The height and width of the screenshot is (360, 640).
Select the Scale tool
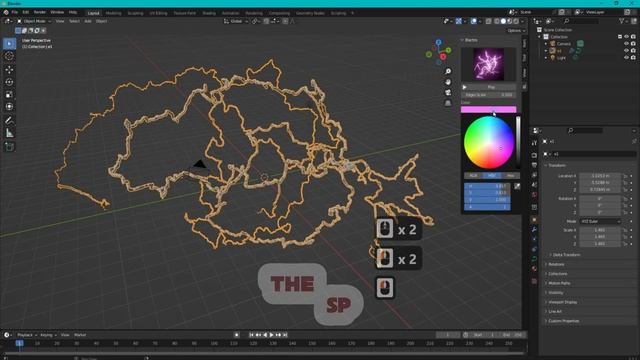pyautogui.click(x=9, y=95)
